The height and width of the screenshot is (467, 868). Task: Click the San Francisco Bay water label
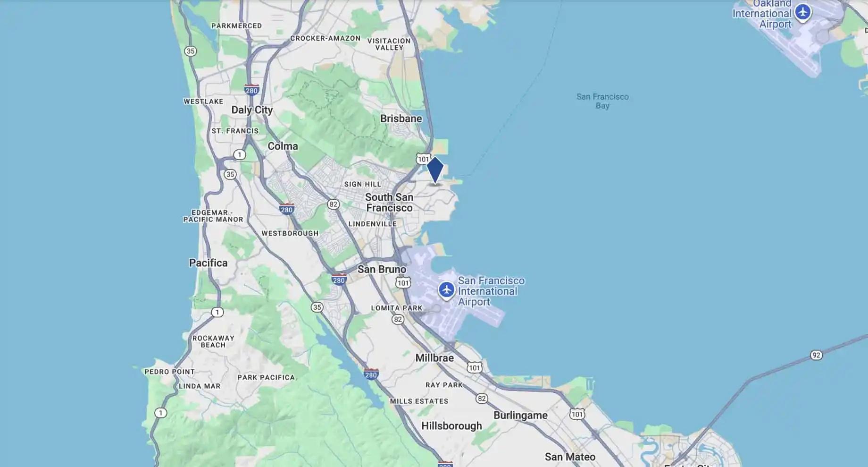pyautogui.click(x=602, y=101)
